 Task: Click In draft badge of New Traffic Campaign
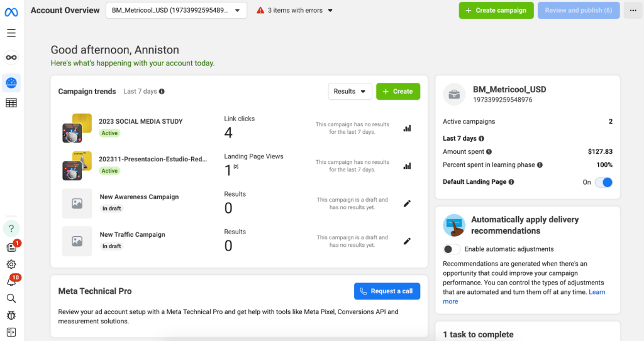pyautogui.click(x=112, y=246)
